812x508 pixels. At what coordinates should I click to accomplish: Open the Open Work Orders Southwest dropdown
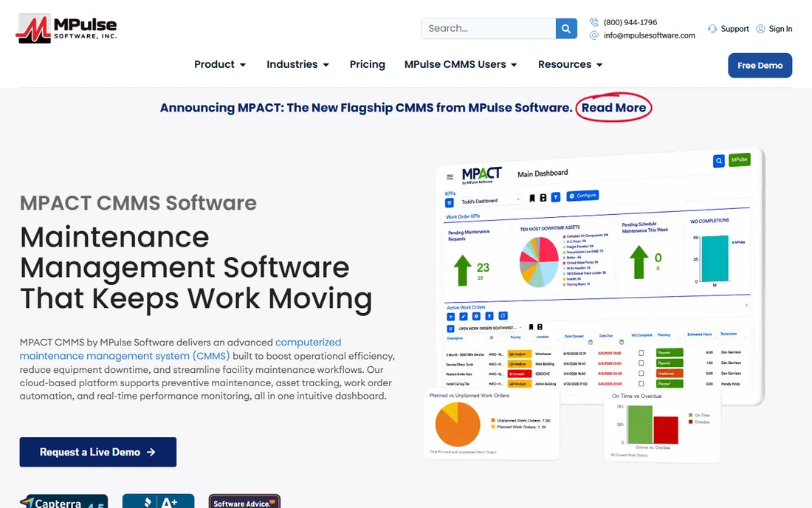(490, 328)
